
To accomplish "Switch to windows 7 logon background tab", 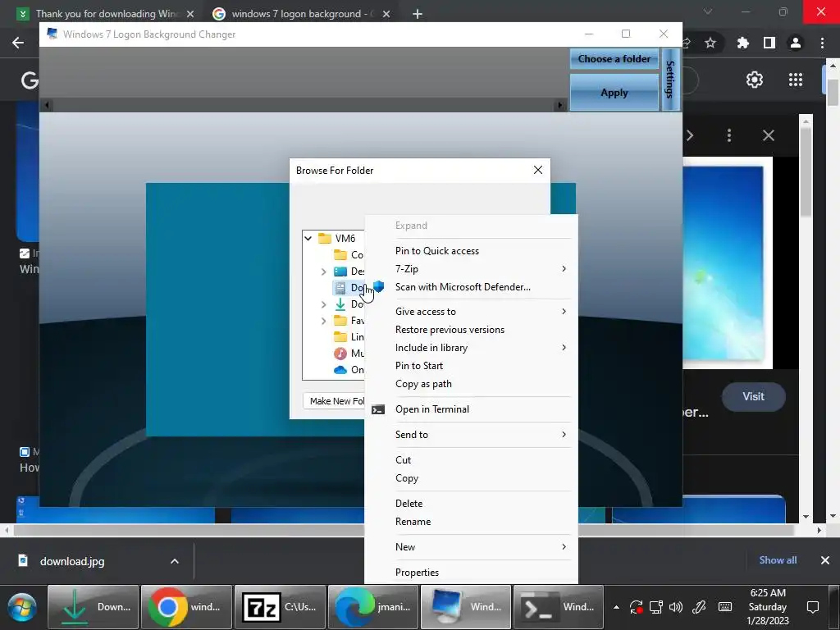I will pyautogui.click(x=302, y=14).
